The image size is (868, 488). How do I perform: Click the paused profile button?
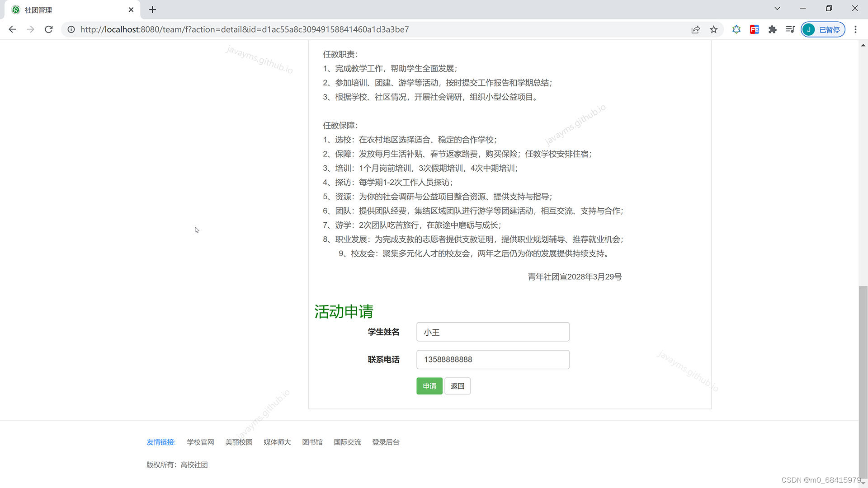[823, 29]
